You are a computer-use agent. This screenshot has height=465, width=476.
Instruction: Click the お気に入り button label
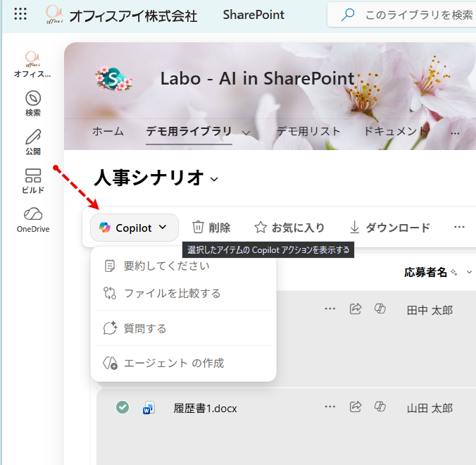pyautogui.click(x=298, y=228)
